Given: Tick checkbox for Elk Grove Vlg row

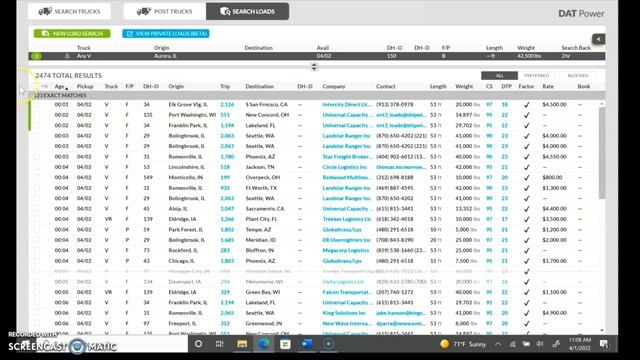Looking at the screenshot, I should pos(37,104).
